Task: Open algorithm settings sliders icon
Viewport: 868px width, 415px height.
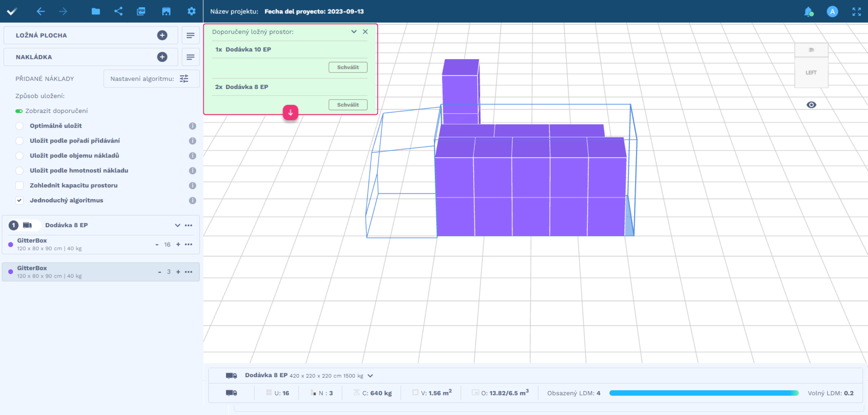Action: [184, 79]
